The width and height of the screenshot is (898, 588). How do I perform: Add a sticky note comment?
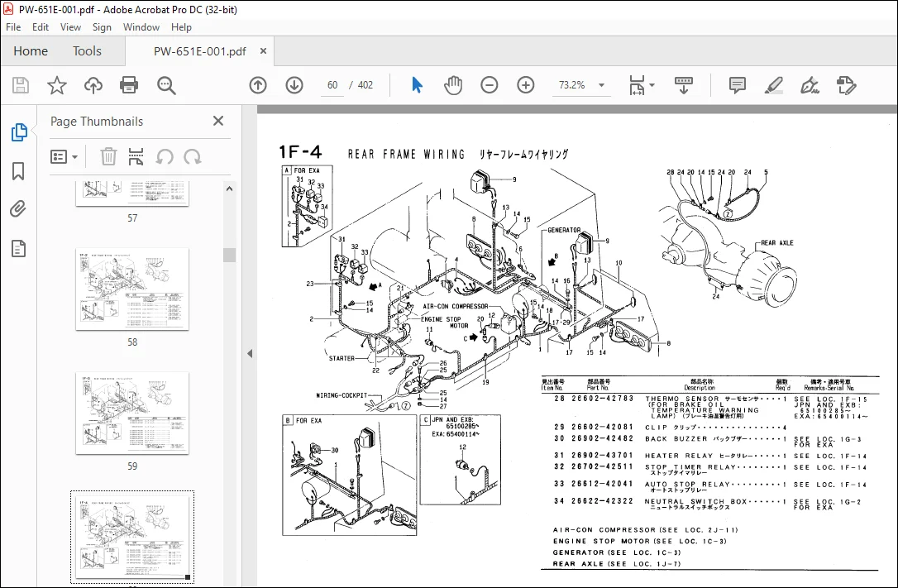point(737,85)
